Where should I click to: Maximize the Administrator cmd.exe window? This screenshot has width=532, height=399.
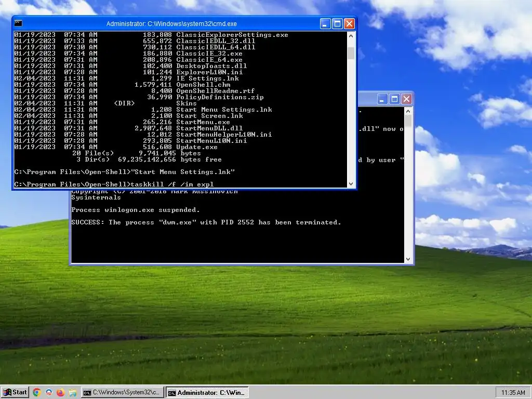click(x=337, y=24)
